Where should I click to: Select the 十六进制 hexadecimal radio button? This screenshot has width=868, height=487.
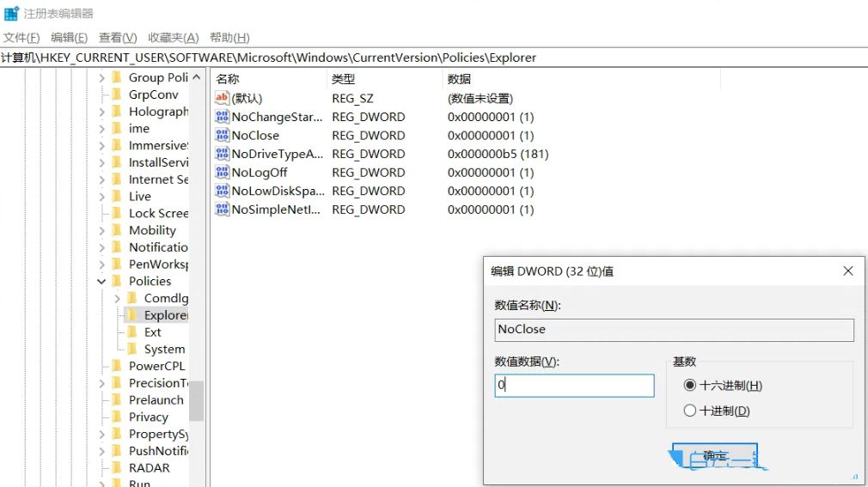[x=690, y=385]
